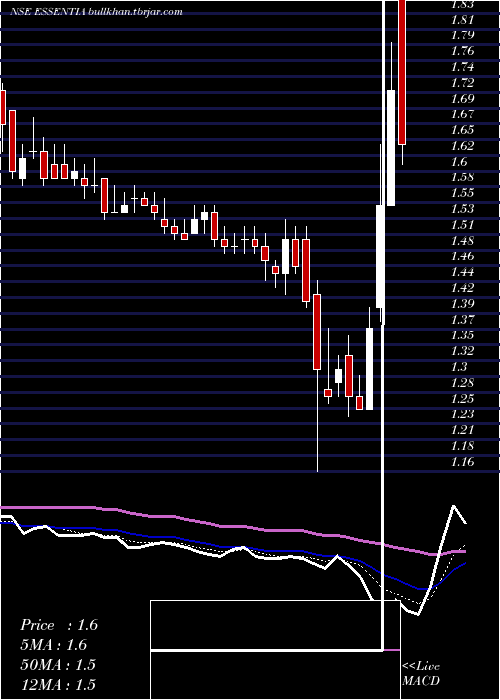Click the 1.37 price axis label
This screenshot has height=700, width=500.
tap(462, 319)
